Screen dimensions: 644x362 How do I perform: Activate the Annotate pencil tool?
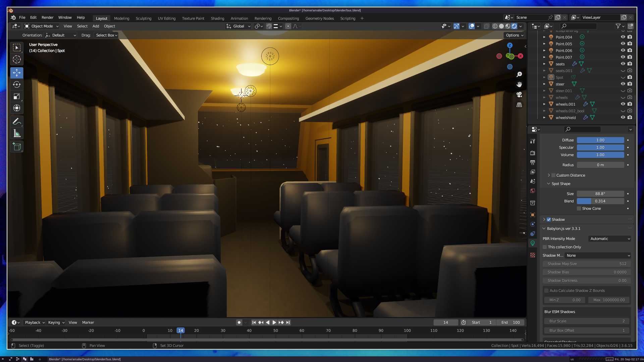tap(17, 121)
